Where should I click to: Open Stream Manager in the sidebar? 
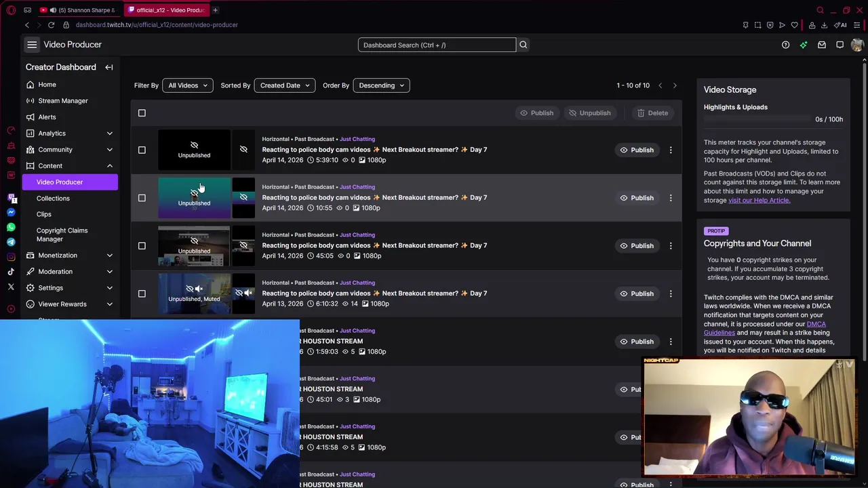pos(69,101)
